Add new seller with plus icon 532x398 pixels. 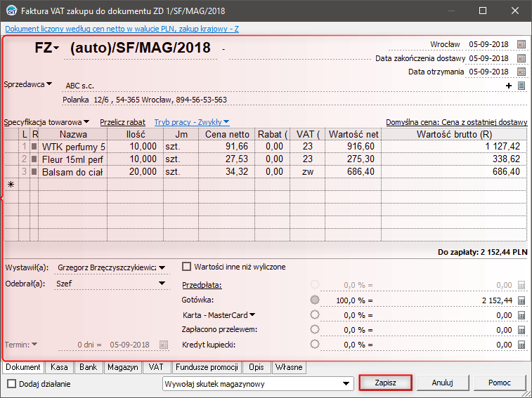tap(508, 86)
